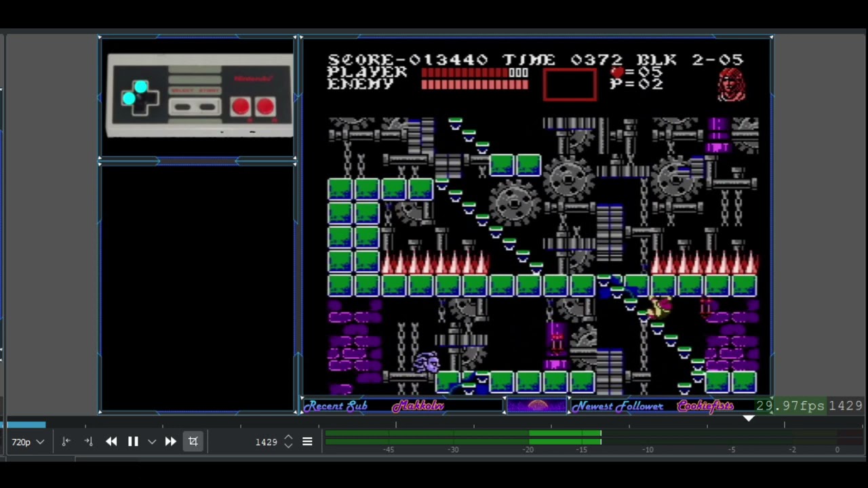The width and height of the screenshot is (868, 488).
Task: Click the 'Recent Sub' label in preview
Action: point(336,406)
